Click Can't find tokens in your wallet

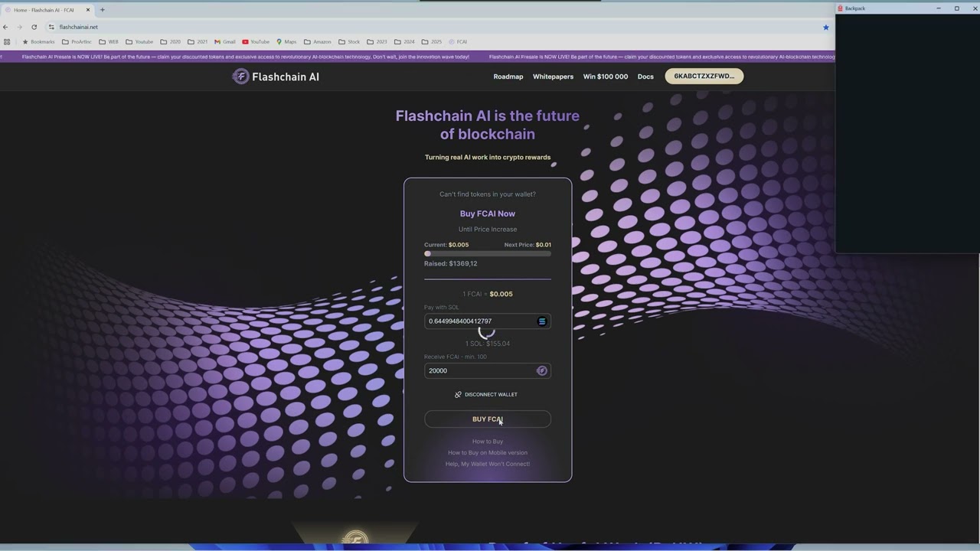488,194
